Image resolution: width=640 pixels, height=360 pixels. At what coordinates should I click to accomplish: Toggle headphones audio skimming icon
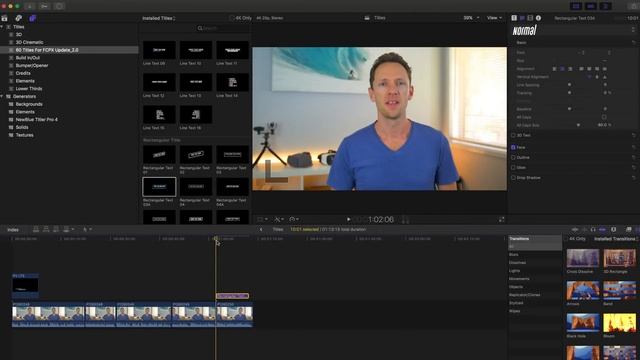(x=593, y=230)
